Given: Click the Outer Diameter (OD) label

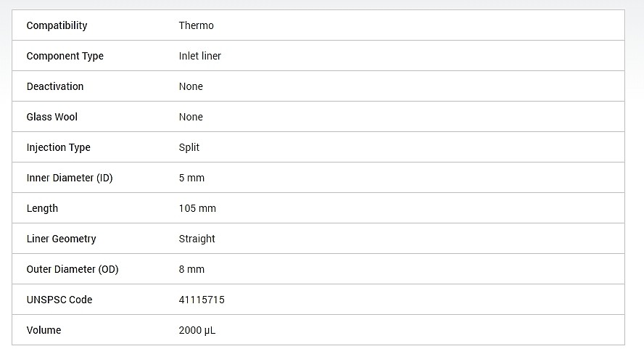Looking at the screenshot, I should 73,269.
